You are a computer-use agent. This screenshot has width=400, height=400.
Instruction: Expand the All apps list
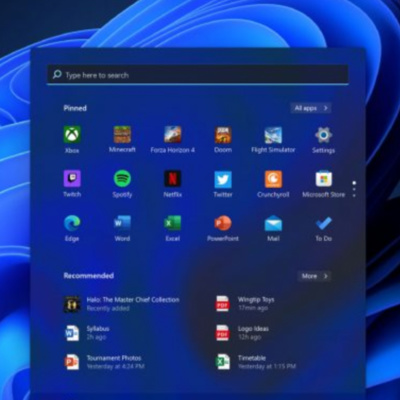tap(311, 108)
